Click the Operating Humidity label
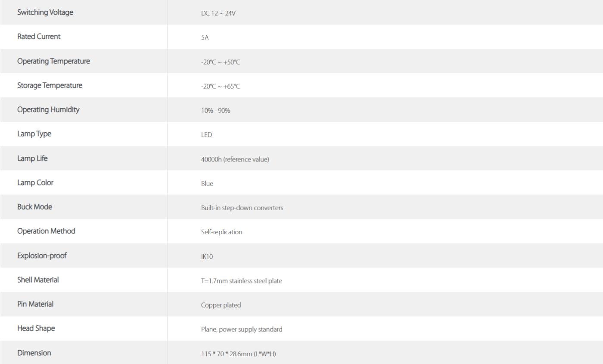Image resolution: width=603 pixels, height=364 pixels. pyautogui.click(x=48, y=109)
